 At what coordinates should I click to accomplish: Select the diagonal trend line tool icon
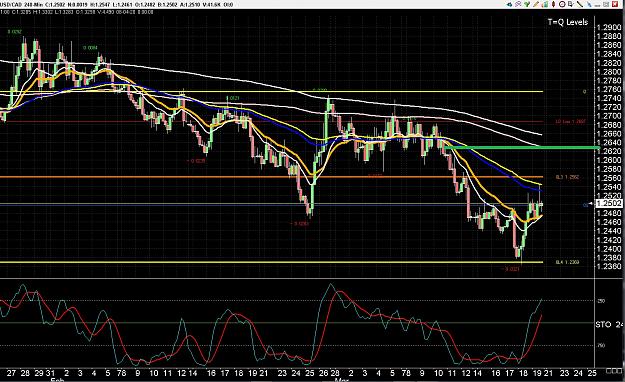click(x=580, y=4)
